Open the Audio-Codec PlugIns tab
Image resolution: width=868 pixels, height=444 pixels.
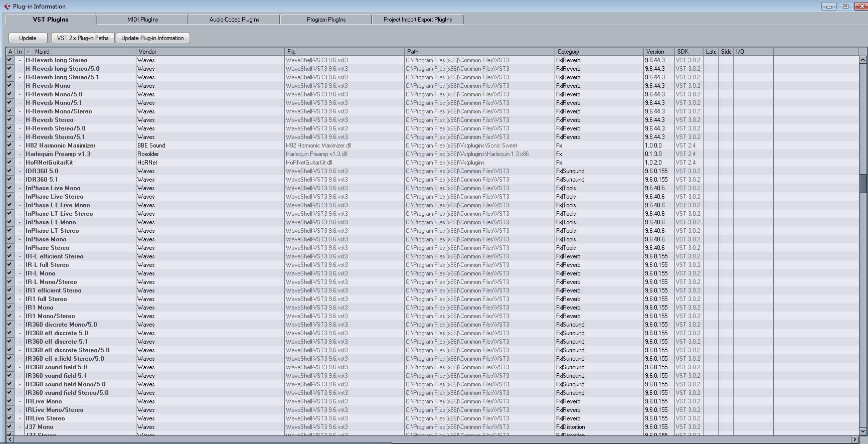(234, 20)
